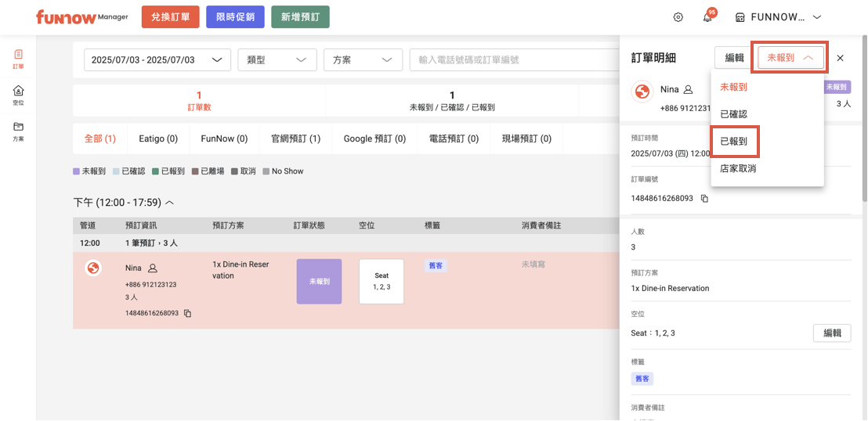The width and height of the screenshot is (868, 421).
Task: Click the 兌換訂單 button
Action: click(170, 17)
